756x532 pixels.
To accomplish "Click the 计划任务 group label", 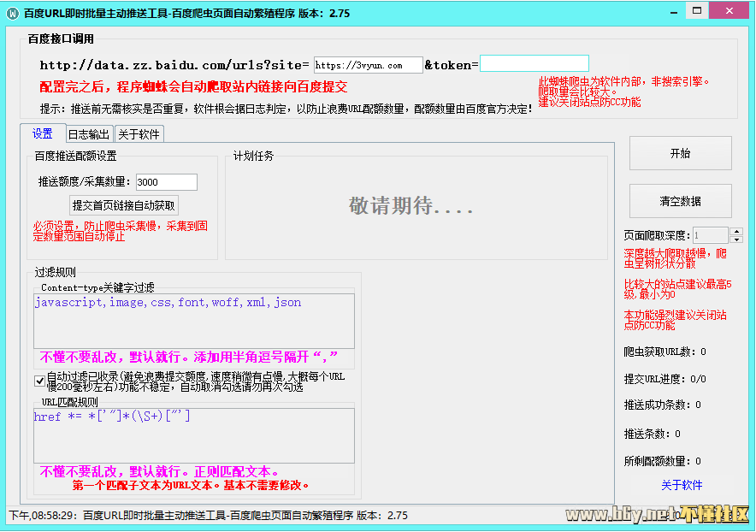I will (254, 156).
